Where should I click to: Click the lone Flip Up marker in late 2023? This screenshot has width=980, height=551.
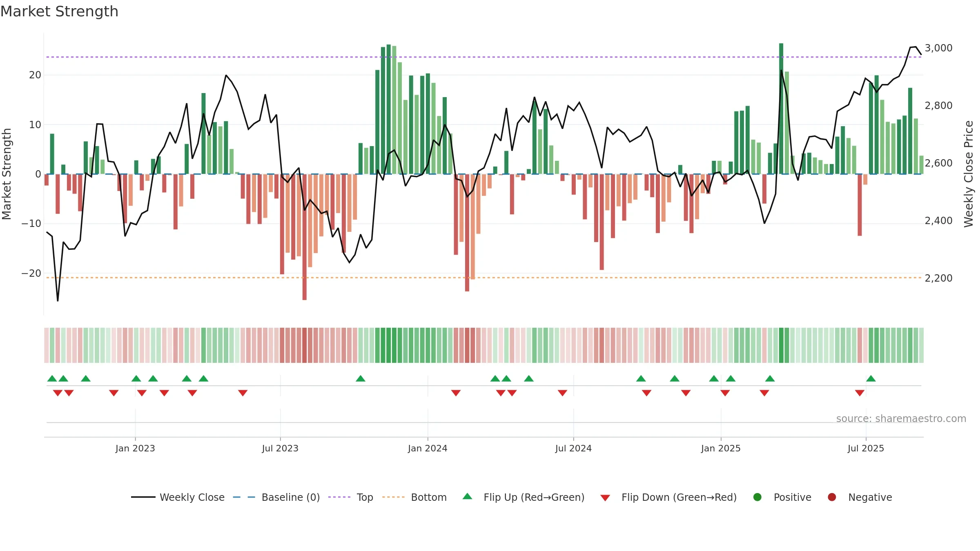click(x=361, y=378)
